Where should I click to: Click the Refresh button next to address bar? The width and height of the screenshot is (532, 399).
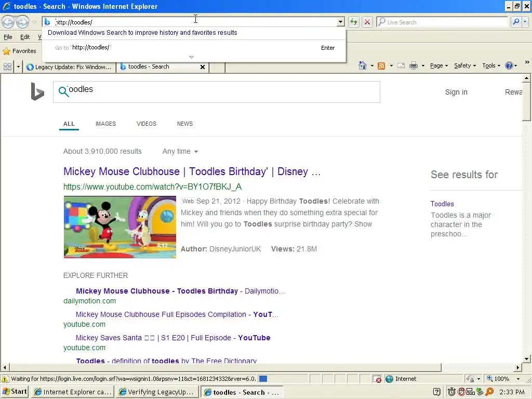point(354,22)
